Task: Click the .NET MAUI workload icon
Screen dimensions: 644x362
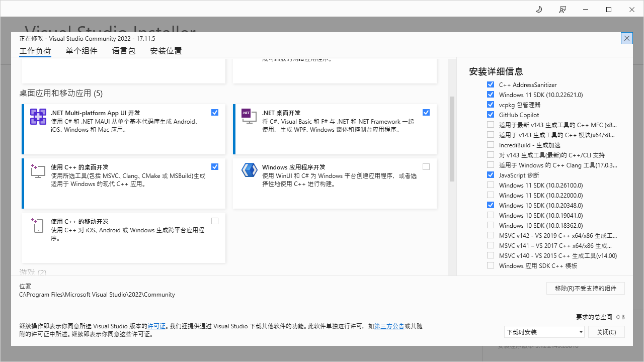Action: (x=38, y=117)
